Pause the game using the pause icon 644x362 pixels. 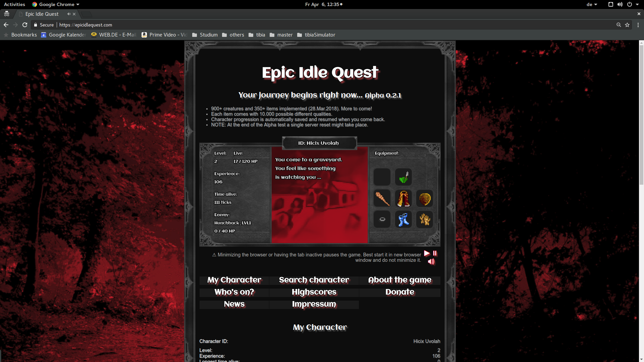tap(435, 253)
